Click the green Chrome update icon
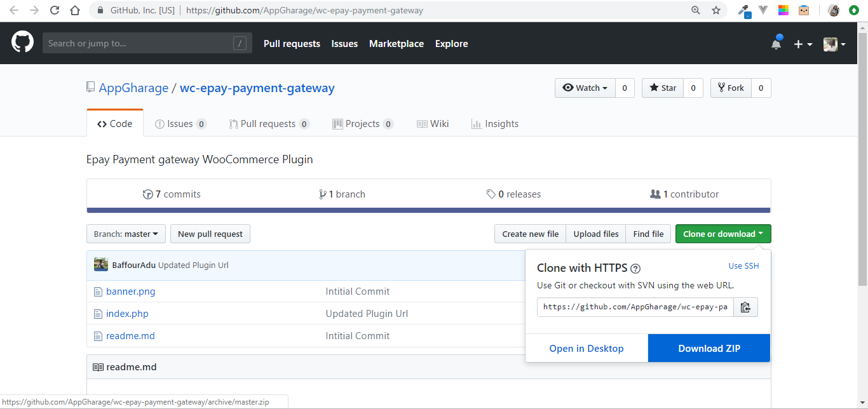Image resolution: width=868 pixels, height=409 pixels. (854, 10)
